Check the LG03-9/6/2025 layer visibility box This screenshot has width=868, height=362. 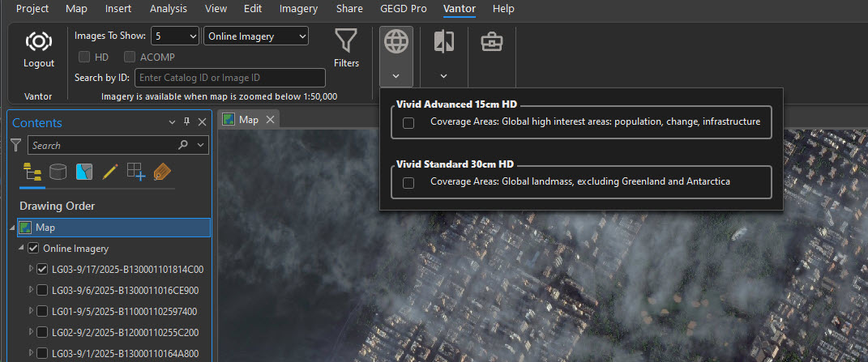(x=42, y=291)
